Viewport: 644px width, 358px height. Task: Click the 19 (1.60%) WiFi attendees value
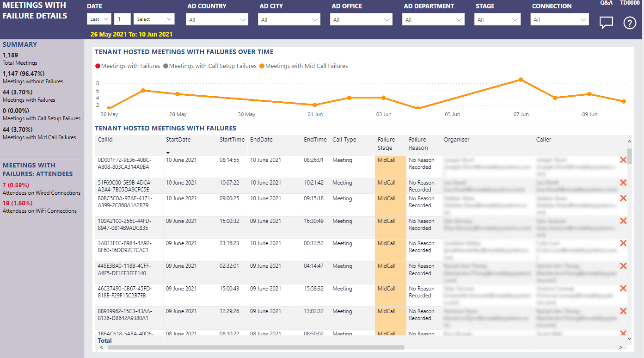(x=18, y=203)
